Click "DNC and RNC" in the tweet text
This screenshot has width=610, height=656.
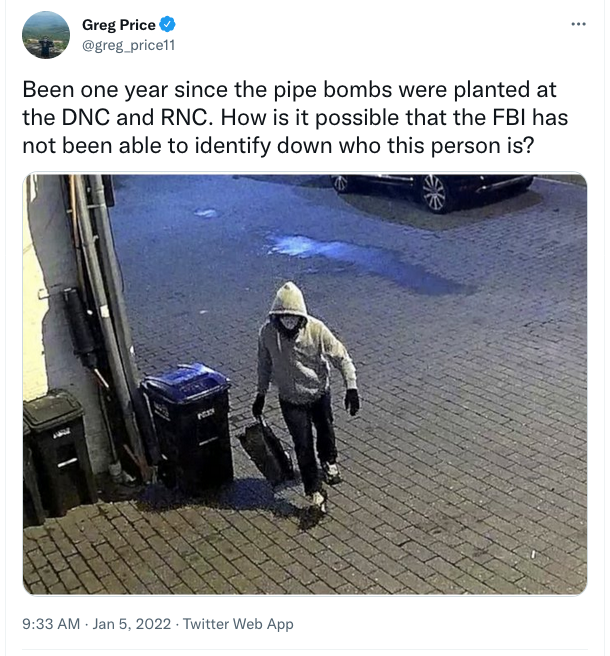point(135,118)
